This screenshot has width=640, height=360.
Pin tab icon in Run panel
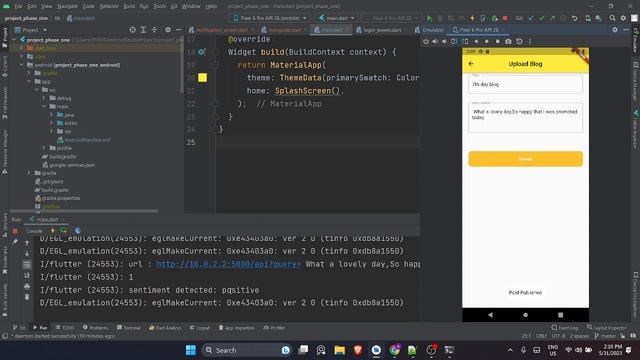[x=15, y=242]
